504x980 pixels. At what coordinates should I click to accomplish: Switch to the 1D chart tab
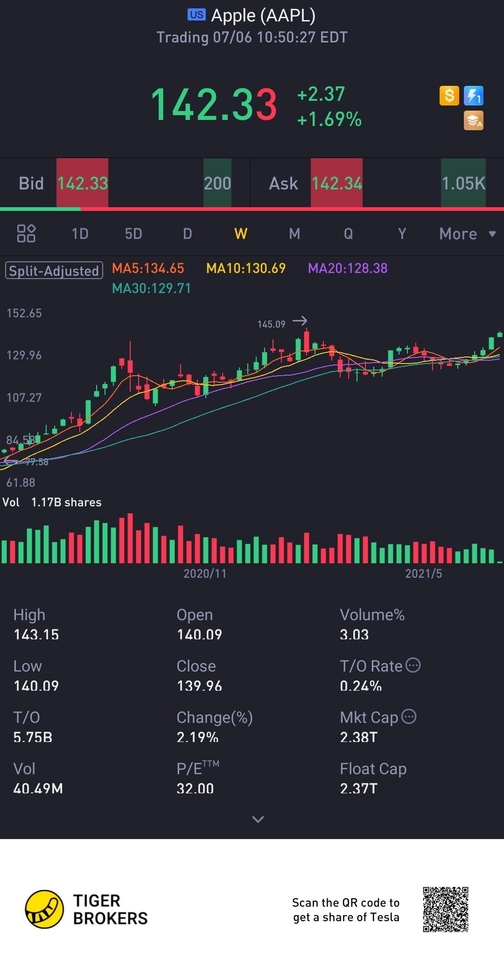[x=80, y=233]
